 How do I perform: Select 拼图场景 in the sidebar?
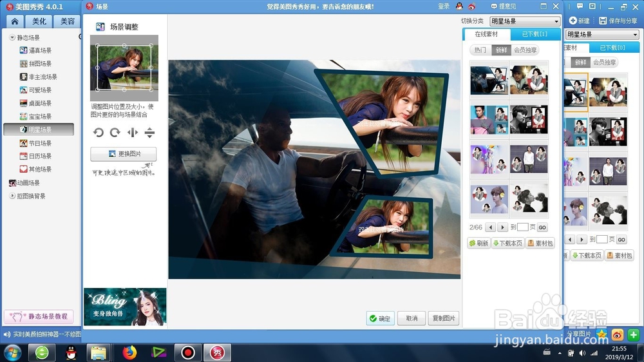(36, 64)
